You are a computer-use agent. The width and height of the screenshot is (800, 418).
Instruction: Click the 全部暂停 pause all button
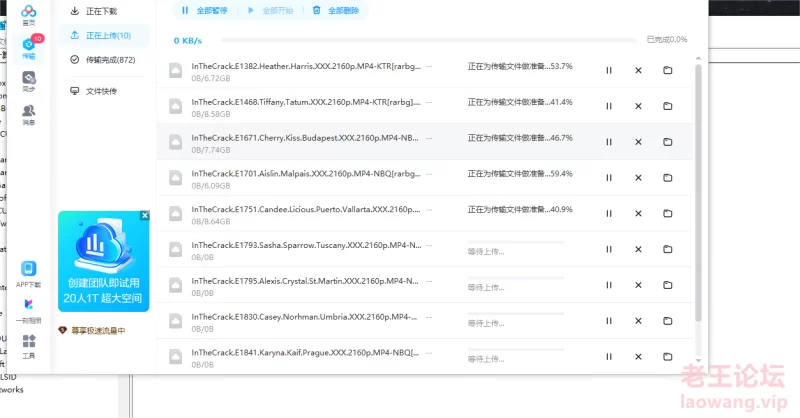coord(204,10)
